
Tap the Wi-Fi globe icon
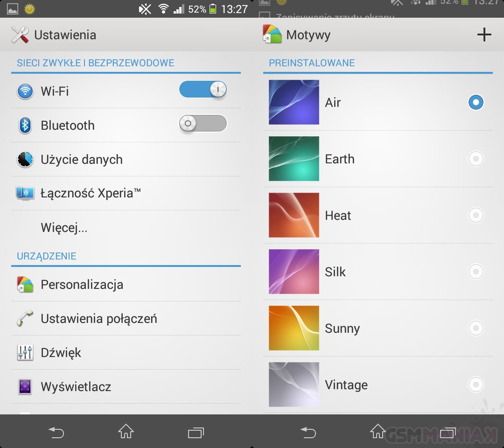click(25, 91)
